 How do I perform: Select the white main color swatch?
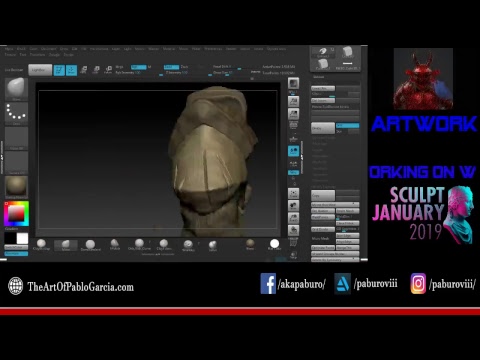coord(23,238)
